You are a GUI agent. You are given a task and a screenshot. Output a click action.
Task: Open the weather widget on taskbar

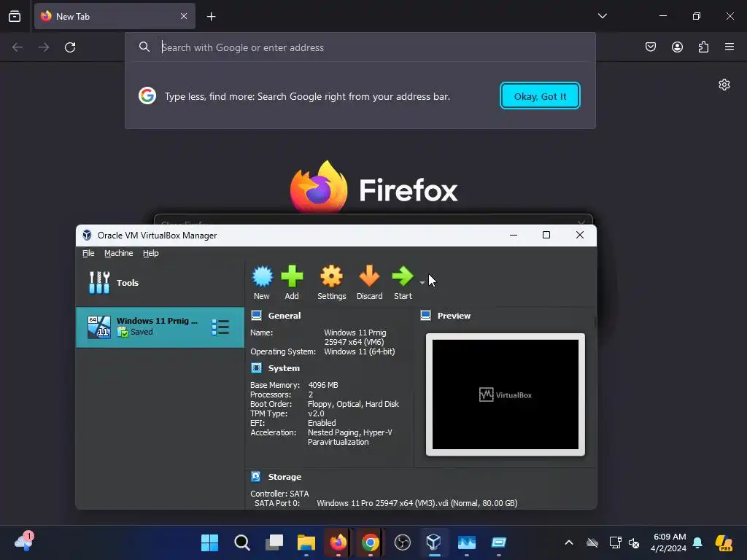click(x=24, y=542)
